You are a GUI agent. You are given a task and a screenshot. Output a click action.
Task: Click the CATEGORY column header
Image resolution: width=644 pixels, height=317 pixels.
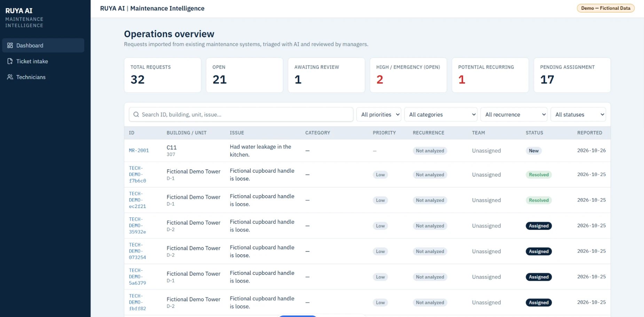coord(317,133)
